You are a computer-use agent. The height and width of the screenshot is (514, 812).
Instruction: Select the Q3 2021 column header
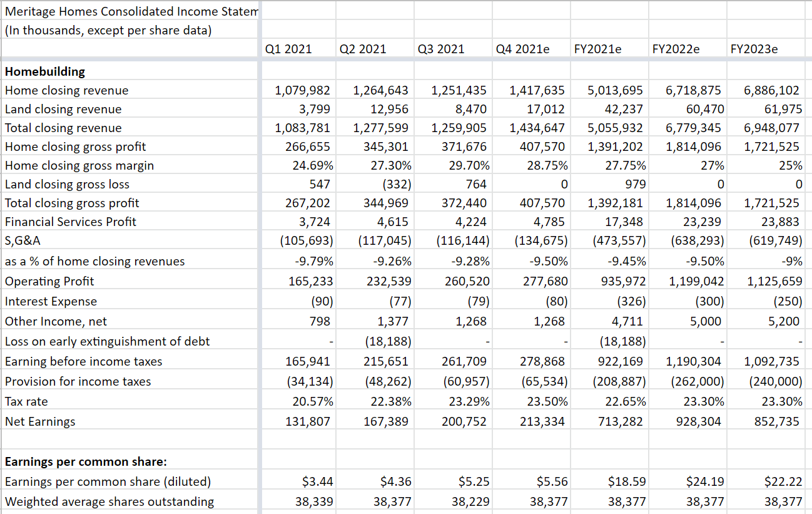(x=441, y=49)
